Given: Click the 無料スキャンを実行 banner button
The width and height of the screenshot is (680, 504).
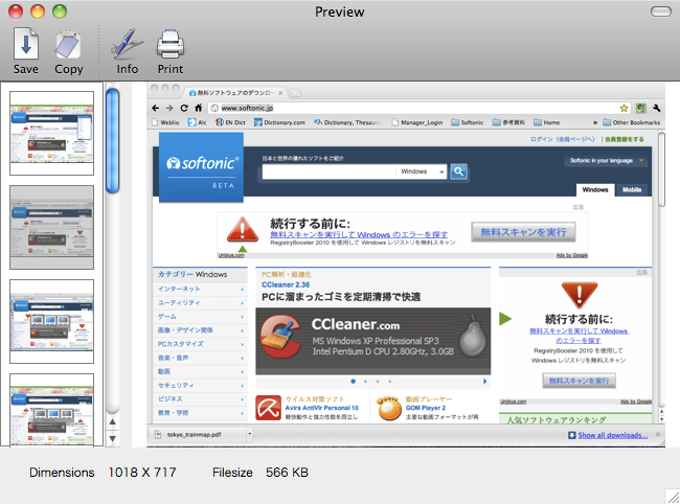Looking at the screenshot, I should [x=523, y=232].
